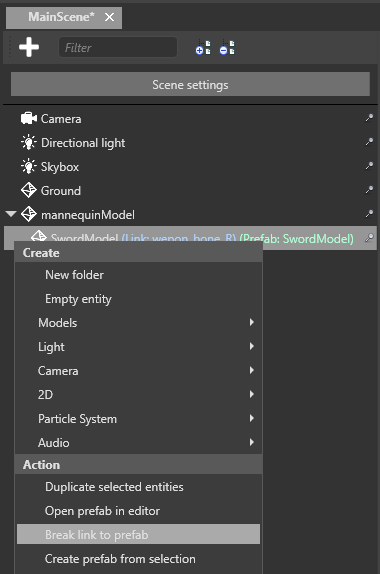The image size is (380, 574).
Task: Toggle the pin icon beside Camera
Action: pyautogui.click(x=369, y=118)
